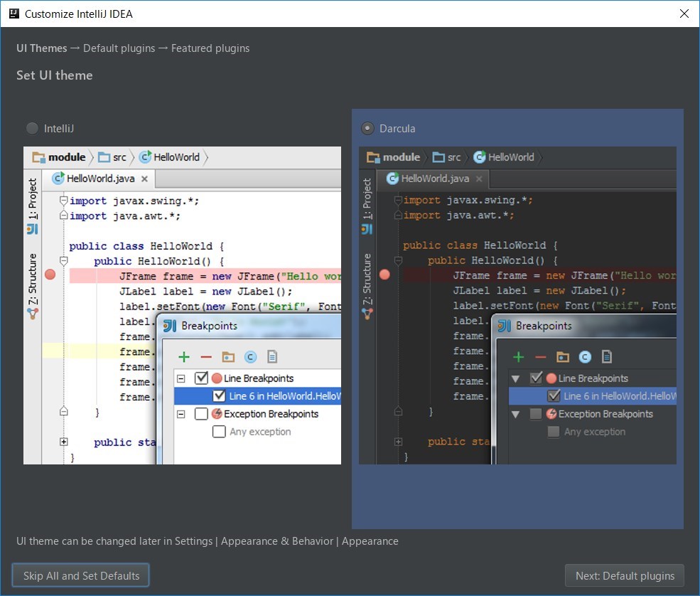Screen dimensions: 700x596
Task: Click red breakpoint dot in Darcula preview gutter
Action: tap(384, 275)
